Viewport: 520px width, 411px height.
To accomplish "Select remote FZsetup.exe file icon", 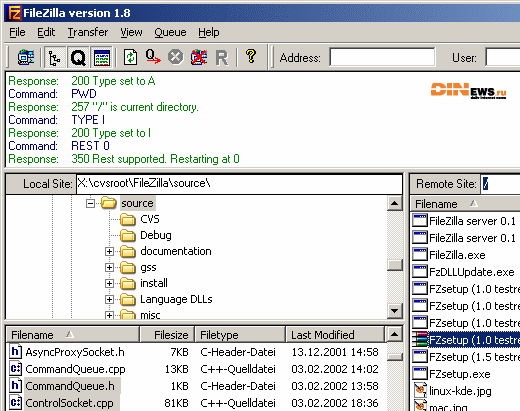I will [x=420, y=374].
